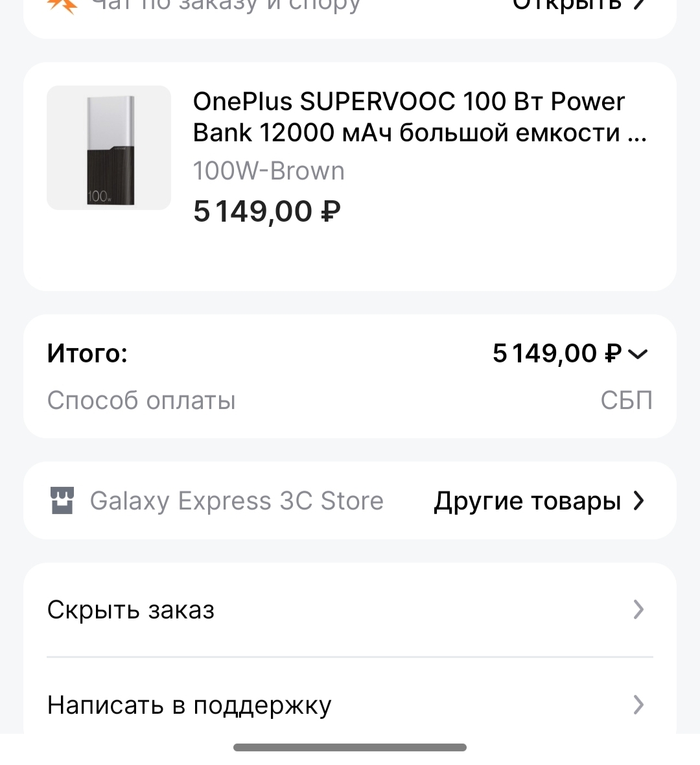This screenshot has width=700, height=765.
Task: Open the OnePlus SUPERVOOC product title
Action: pyautogui.click(x=419, y=117)
